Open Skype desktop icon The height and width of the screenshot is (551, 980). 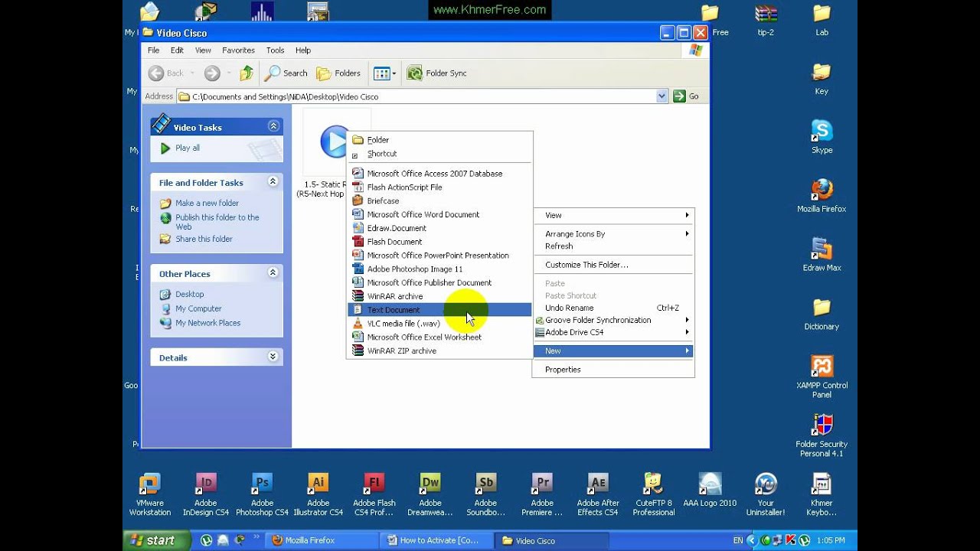pyautogui.click(x=822, y=137)
